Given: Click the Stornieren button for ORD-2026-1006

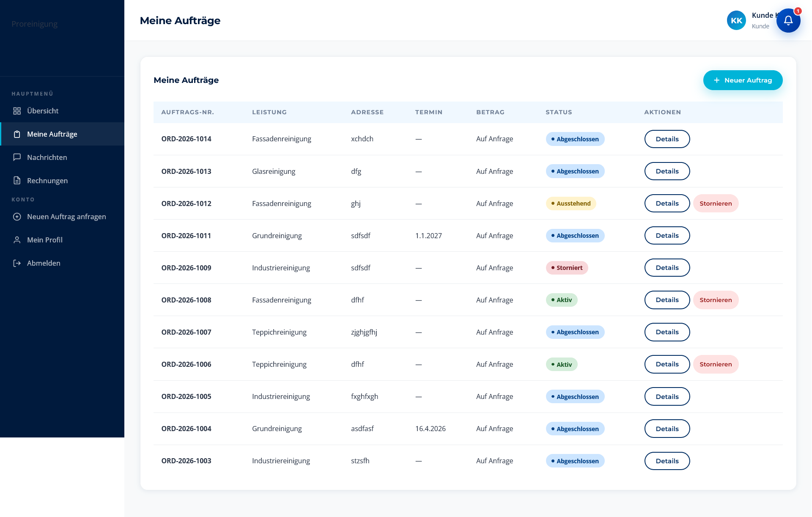Looking at the screenshot, I should (x=716, y=364).
